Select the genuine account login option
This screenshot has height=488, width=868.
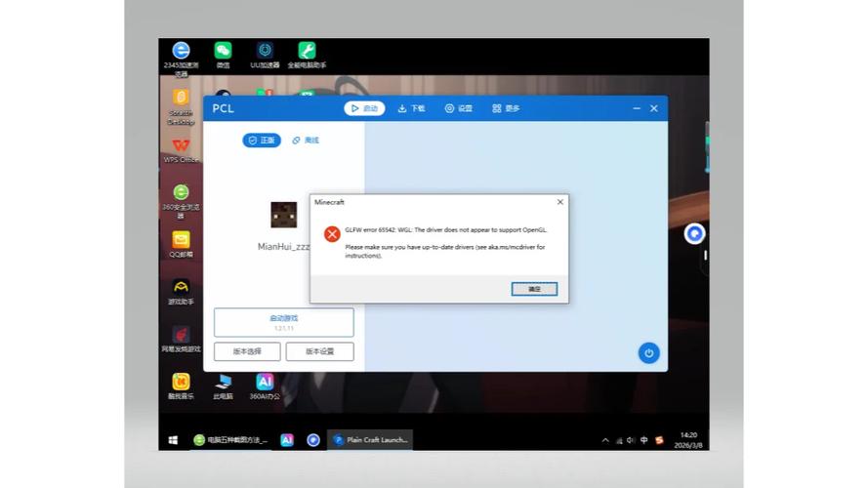[262, 141]
